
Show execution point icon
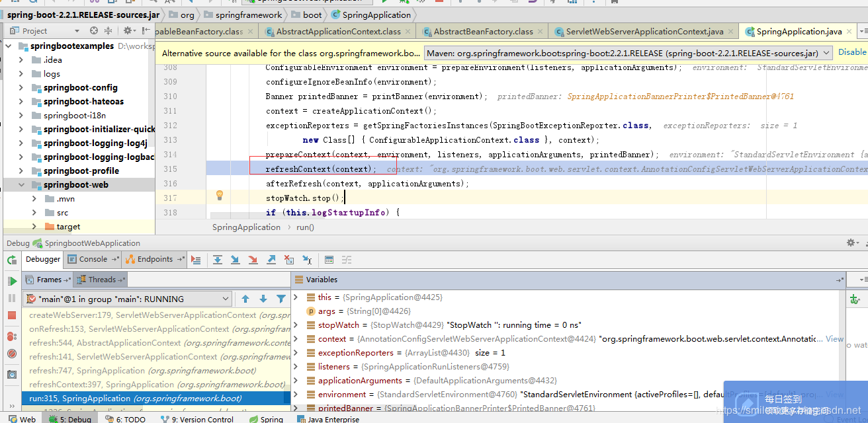pyautogui.click(x=196, y=260)
